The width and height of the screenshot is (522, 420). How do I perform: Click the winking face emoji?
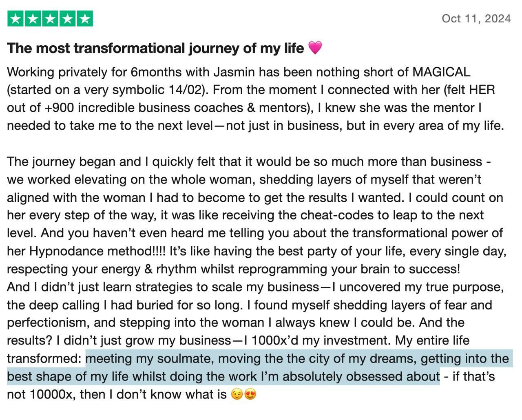point(236,394)
